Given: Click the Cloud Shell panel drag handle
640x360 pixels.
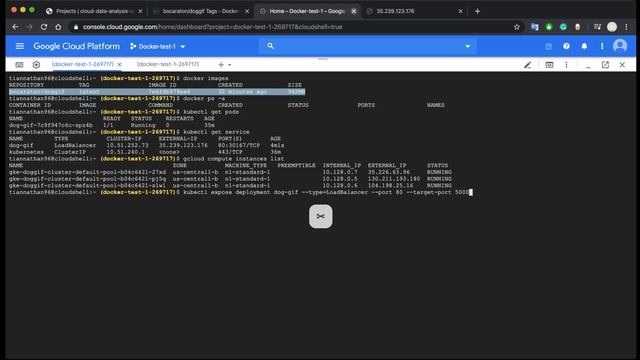Looking at the screenshot, I should tap(322, 59).
